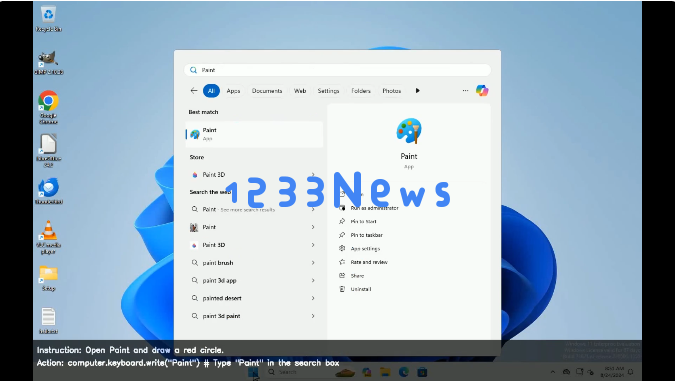This screenshot has height=381, width=675.
Task: Open the Copilot icon in the search panel
Action: coord(482,90)
